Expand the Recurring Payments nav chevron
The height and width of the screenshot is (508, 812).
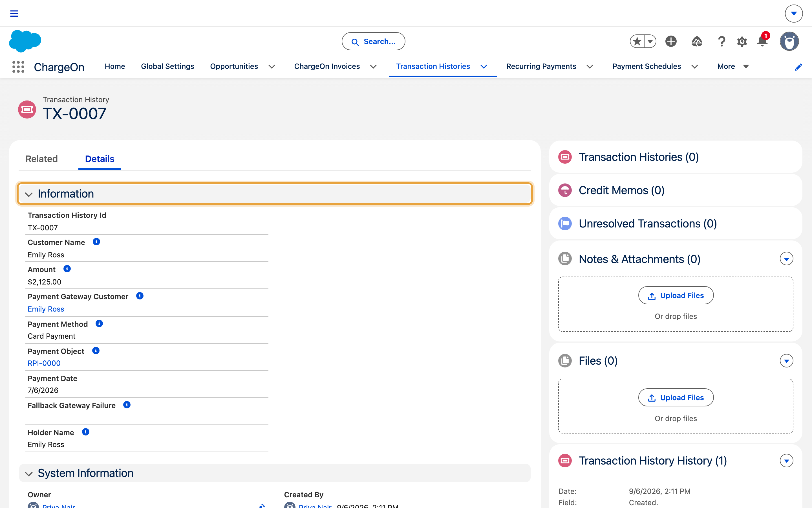(590, 67)
